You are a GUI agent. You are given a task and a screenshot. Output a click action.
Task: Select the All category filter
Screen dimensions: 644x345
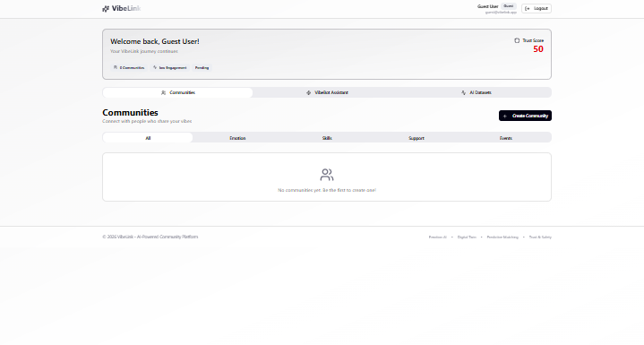click(x=148, y=138)
